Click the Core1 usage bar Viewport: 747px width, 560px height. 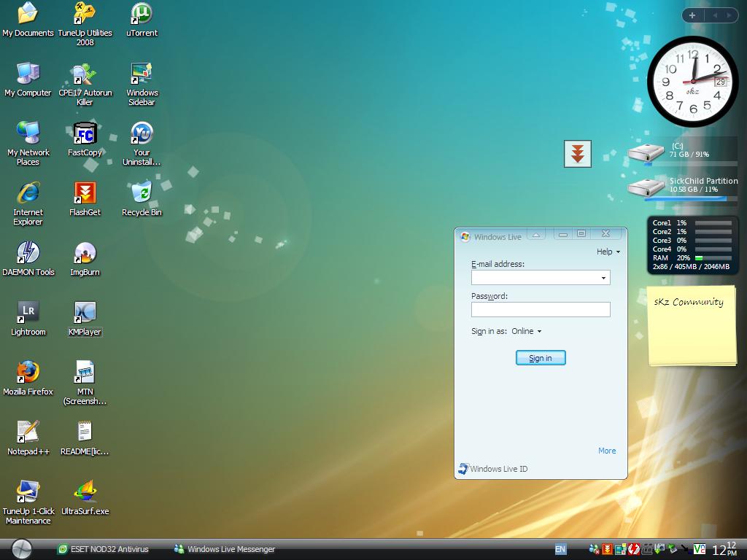(713, 223)
